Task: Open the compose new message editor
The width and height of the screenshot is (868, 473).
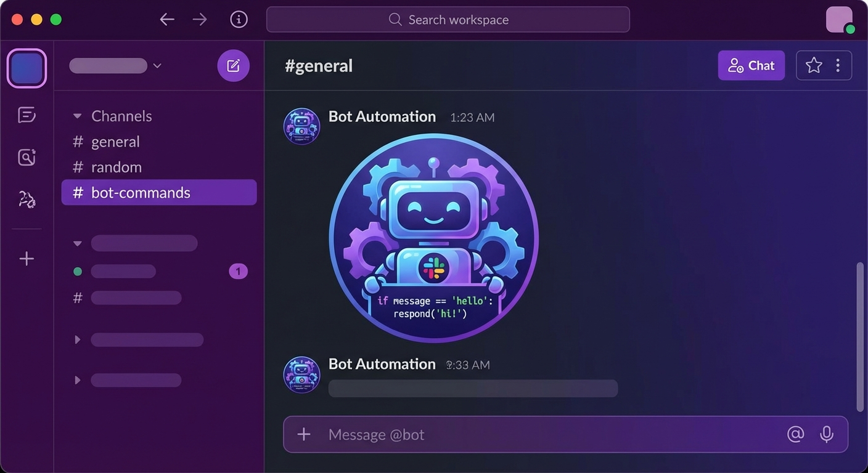Action: click(x=233, y=65)
